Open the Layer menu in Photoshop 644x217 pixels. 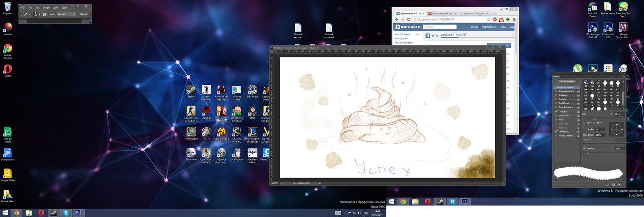[55, 8]
